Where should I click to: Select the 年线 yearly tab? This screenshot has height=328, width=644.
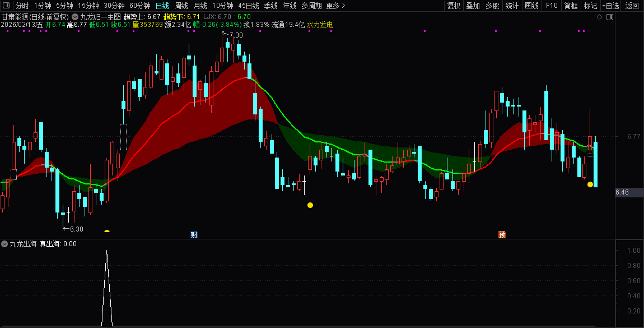[x=290, y=6]
